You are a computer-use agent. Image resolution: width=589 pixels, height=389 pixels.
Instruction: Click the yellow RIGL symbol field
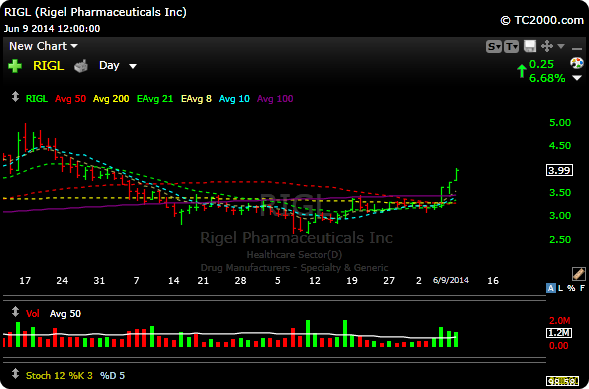coord(49,66)
